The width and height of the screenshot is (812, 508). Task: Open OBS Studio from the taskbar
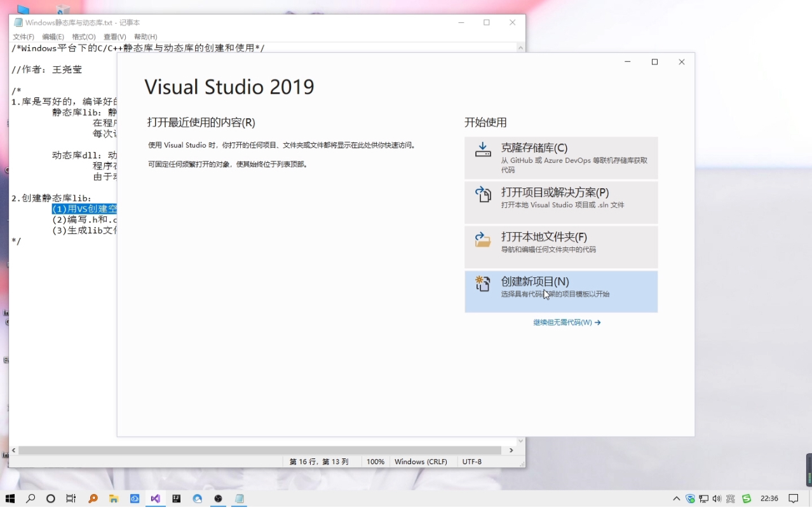coord(218,498)
